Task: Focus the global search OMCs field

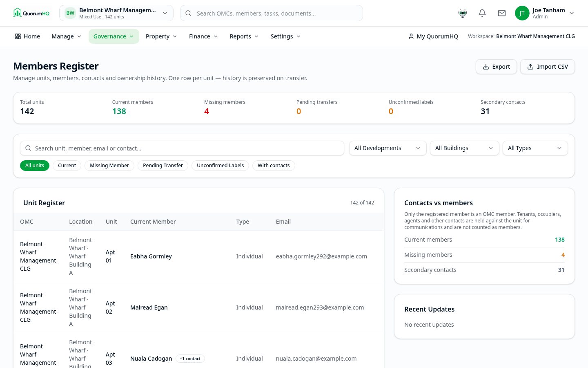Action: tap(272, 13)
